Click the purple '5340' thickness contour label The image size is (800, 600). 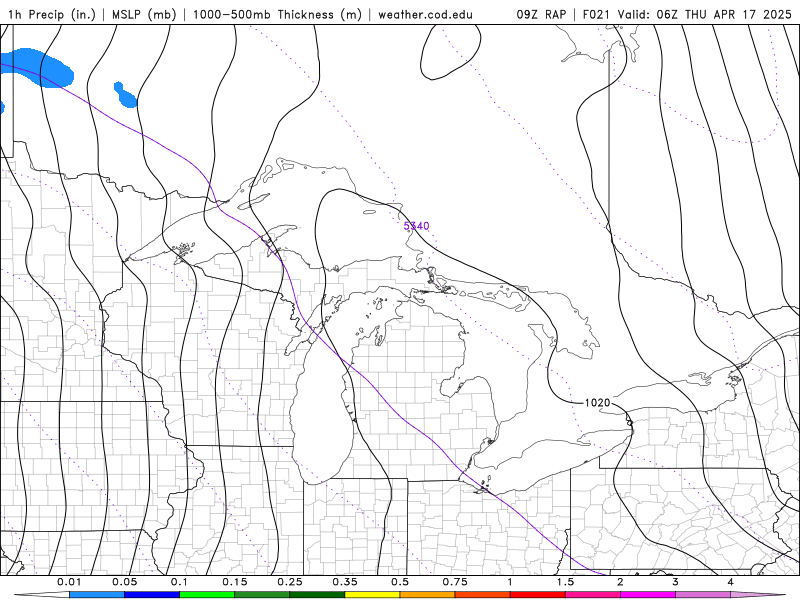pos(416,226)
